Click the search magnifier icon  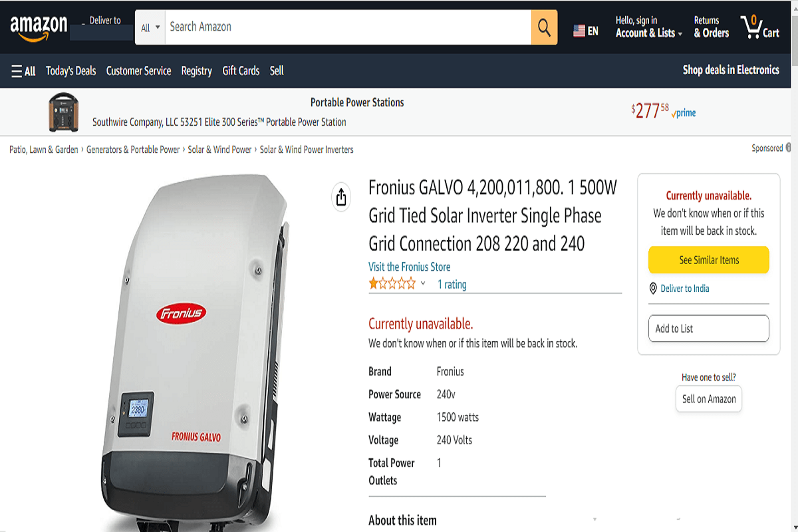point(543,27)
